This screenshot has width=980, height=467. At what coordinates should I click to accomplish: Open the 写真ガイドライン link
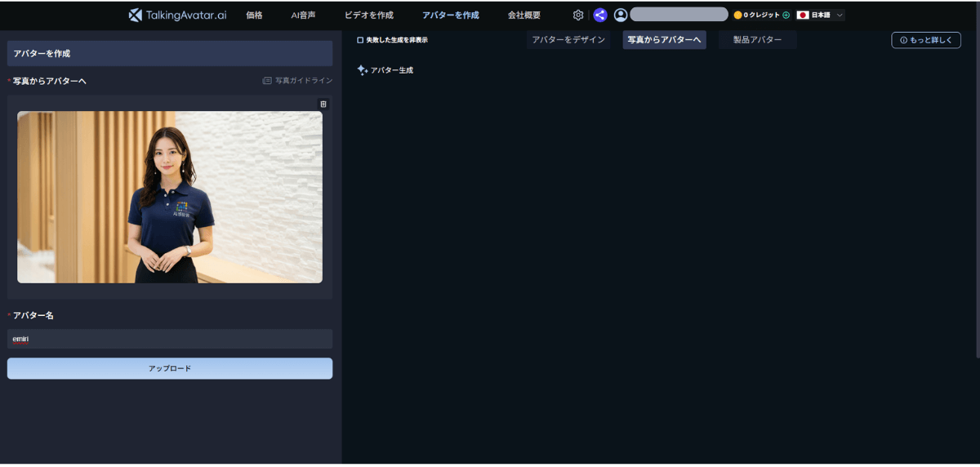click(x=298, y=81)
